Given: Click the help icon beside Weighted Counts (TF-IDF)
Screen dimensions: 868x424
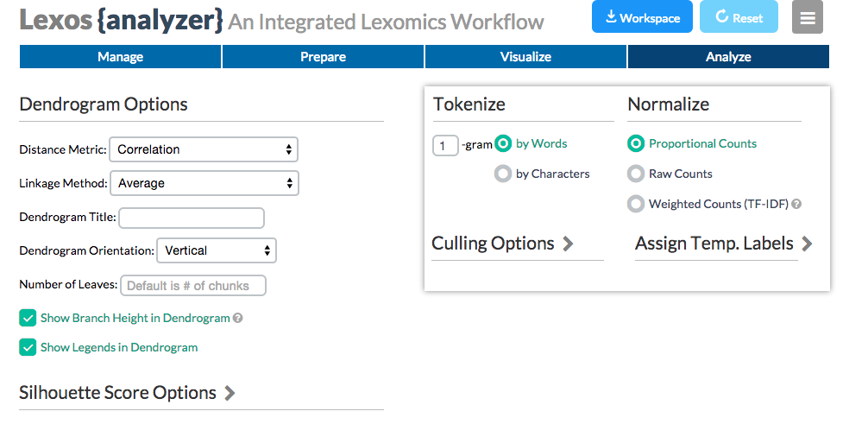Looking at the screenshot, I should [796, 204].
